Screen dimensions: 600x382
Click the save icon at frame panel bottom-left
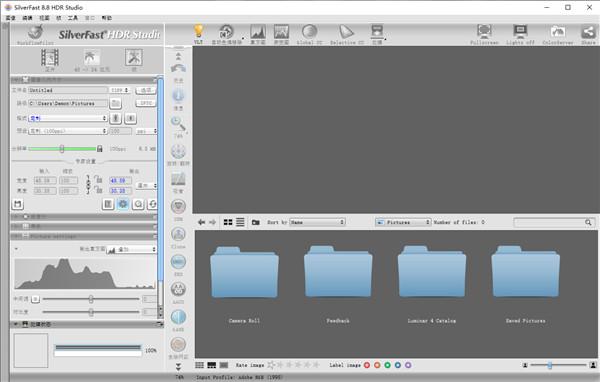pos(18,204)
